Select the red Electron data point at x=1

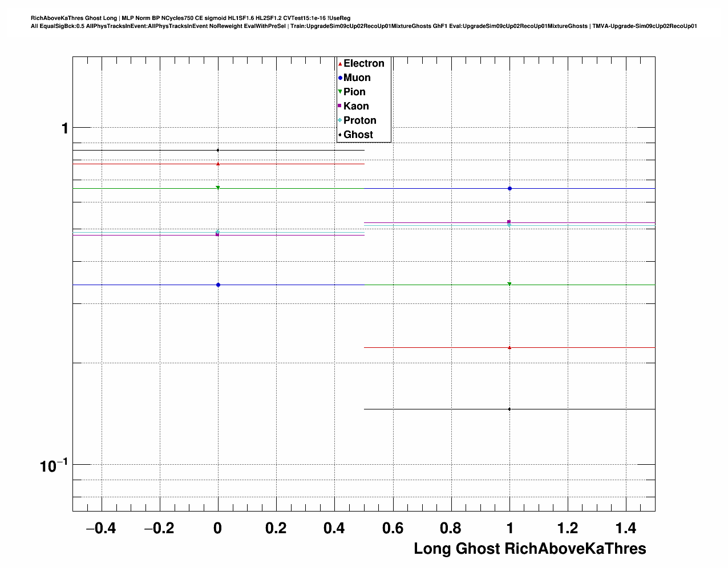(x=509, y=347)
